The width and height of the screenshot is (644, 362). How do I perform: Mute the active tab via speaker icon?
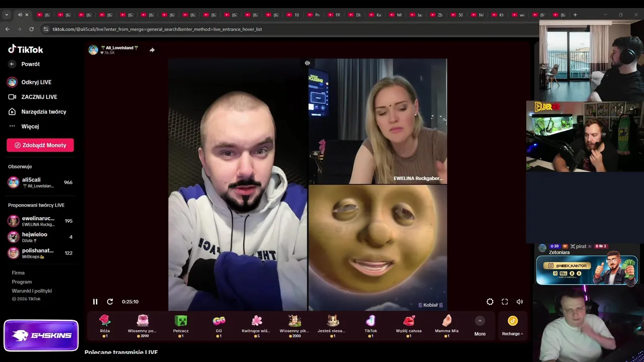click(20, 15)
